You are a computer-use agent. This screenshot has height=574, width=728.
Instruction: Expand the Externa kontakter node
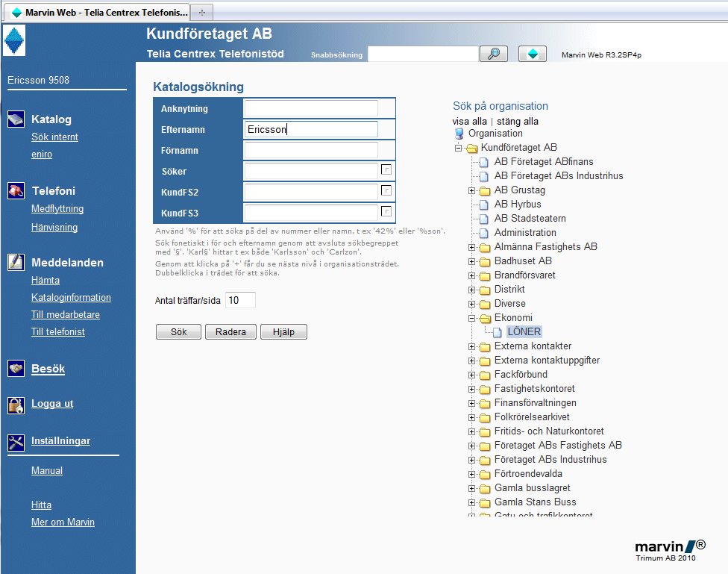[471, 347]
